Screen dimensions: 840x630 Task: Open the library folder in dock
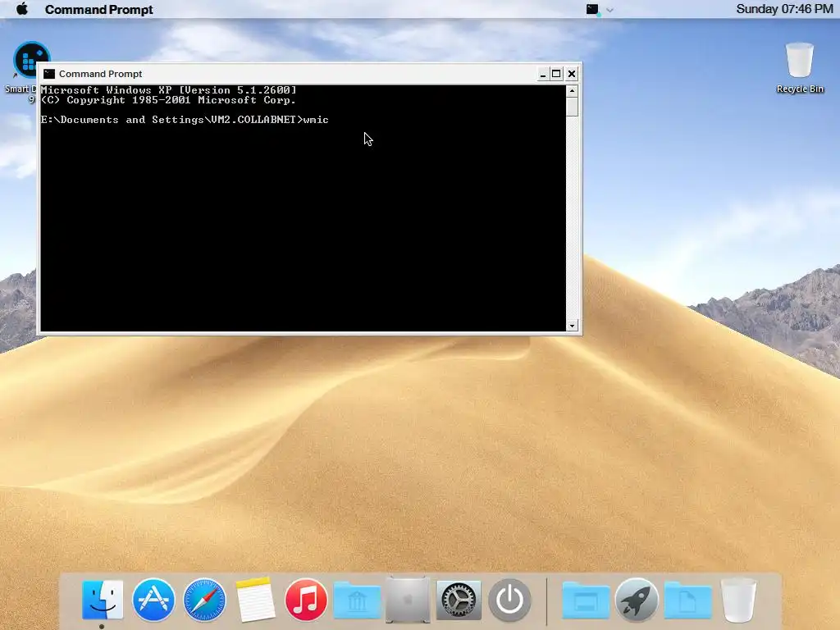tap(357, 600)
